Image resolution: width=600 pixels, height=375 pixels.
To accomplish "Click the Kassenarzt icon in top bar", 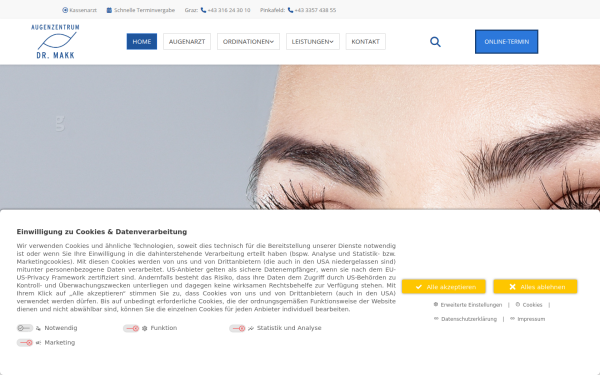I will (x=65, y=10).
